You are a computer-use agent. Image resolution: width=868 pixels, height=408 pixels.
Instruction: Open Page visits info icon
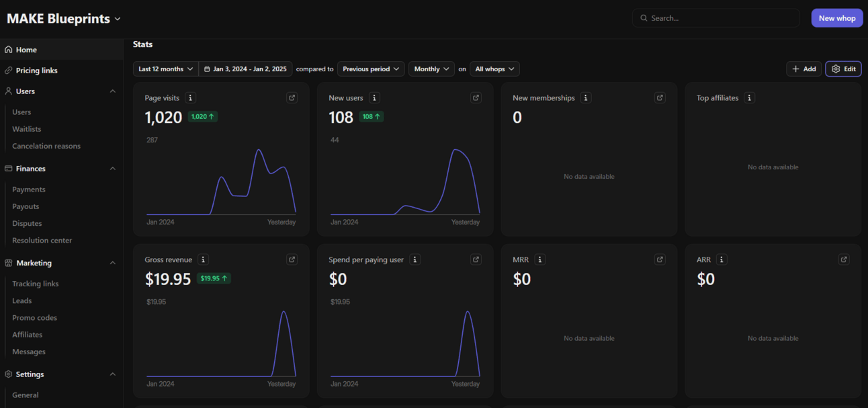(191, 98)
